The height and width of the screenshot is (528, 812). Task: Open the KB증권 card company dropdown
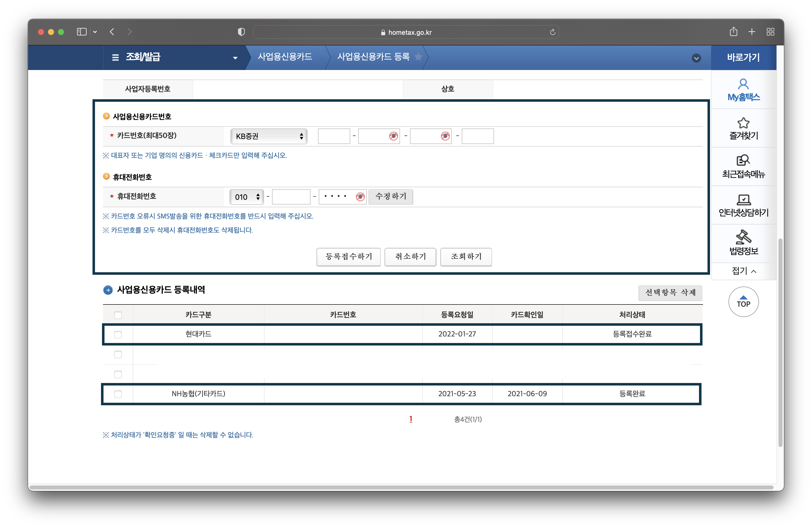tap(268, 136)
